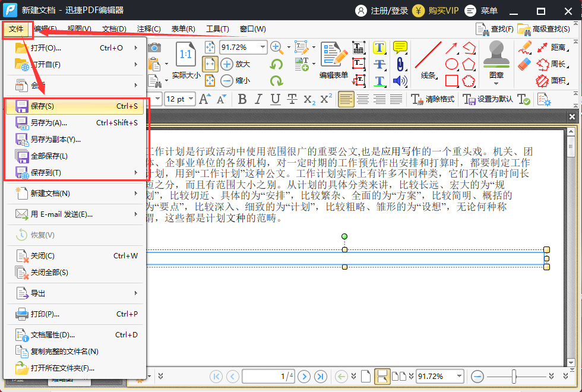Click 全部保存(L) menu entry
Image resolution: width=582 pixels, height=392 pixels.
click(x=74, y=156)
